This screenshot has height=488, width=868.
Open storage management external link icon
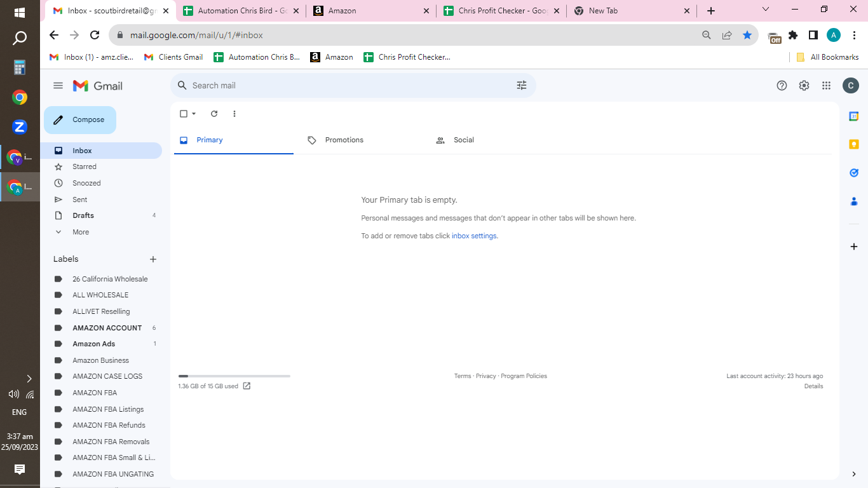coord(247,386)
